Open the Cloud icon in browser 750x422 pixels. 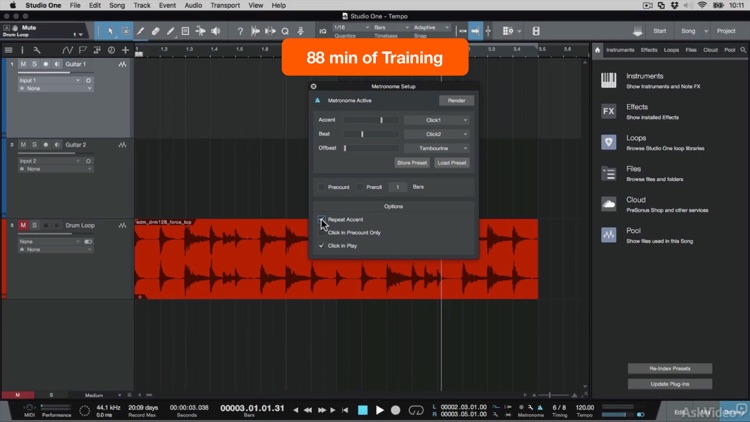(608, 204)
